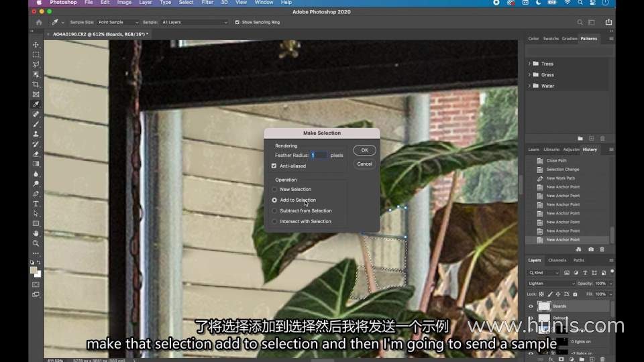This screenshot has width=644, height=362.
Task: Switch to the Swatches tab
Action: click(551, 39)
